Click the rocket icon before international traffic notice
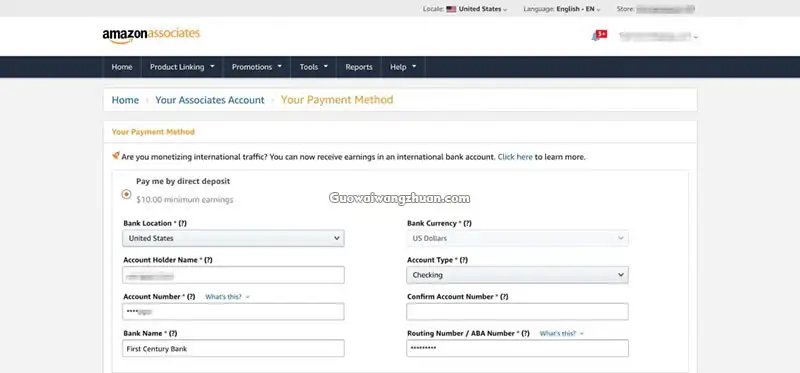This screenshot has width=800, height=373. [x=116, y=156]
